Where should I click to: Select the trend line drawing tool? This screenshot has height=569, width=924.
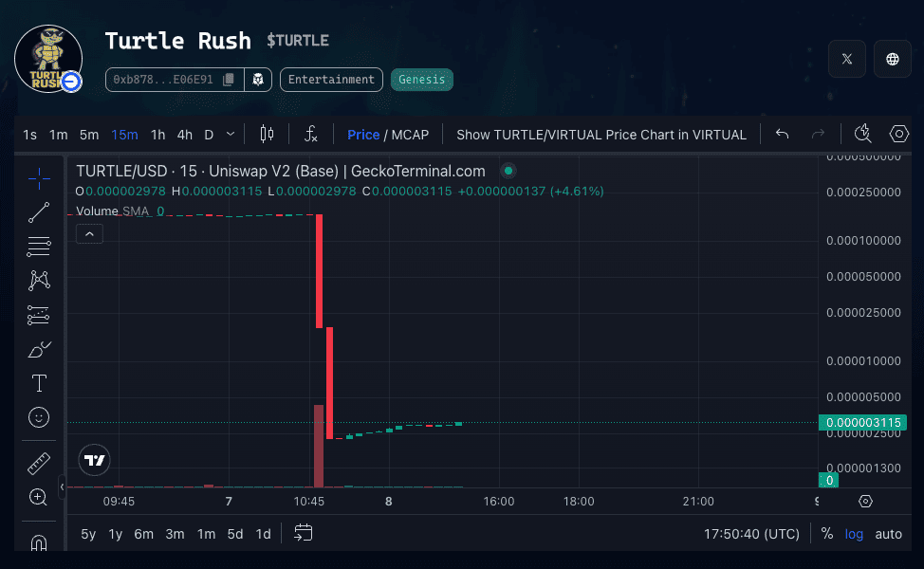(x=39, y=212)
